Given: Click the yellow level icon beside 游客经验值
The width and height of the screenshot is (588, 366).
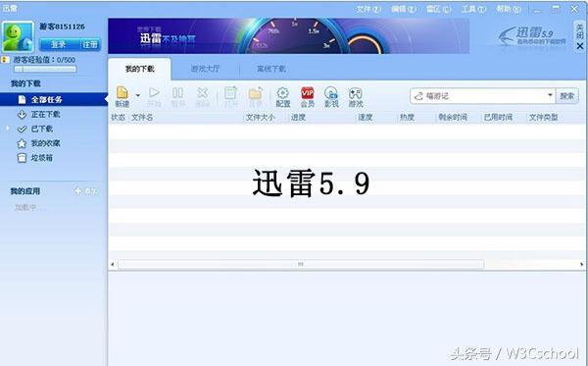Looking at the screenshot, I should pyautogui.click(x=5, y=60).
